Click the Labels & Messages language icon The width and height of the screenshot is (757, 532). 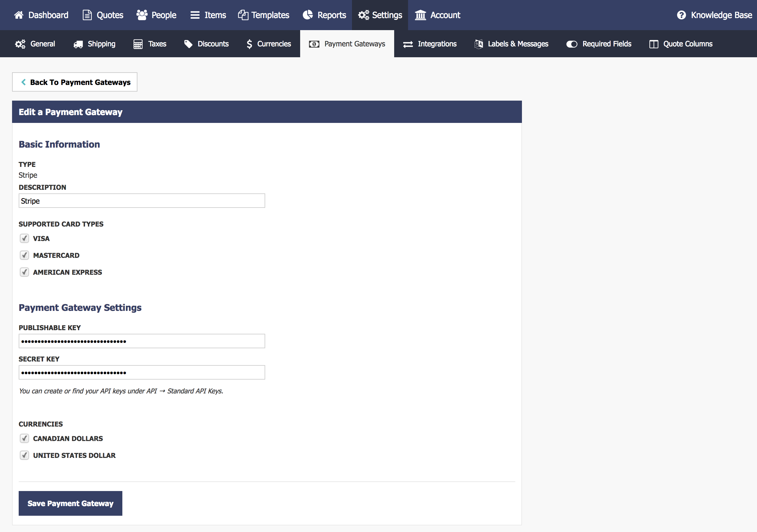[479, 44]
